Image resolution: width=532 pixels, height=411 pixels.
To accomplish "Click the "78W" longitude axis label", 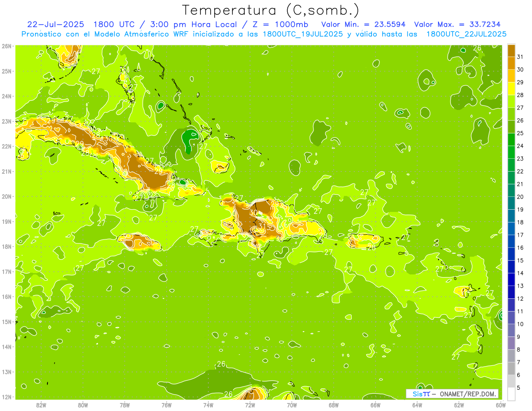I will (125, 404).
